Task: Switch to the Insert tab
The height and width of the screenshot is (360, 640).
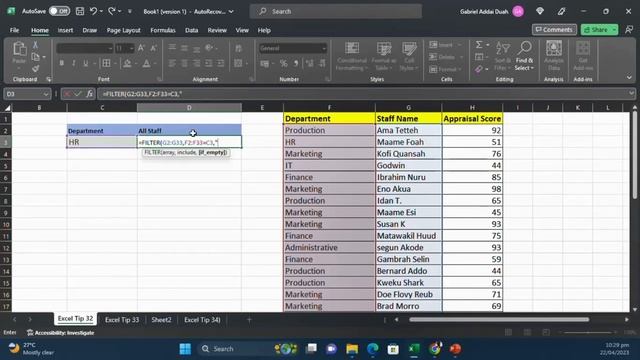Action: 65,30
